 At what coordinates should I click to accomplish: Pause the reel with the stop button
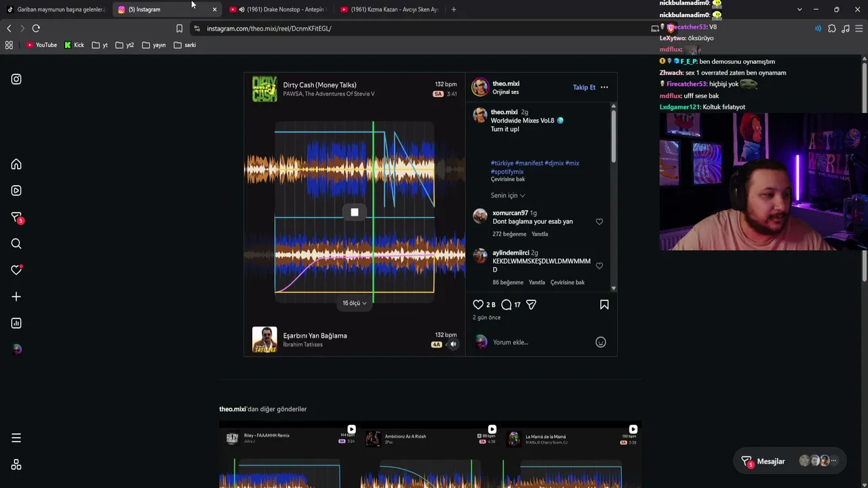point(355,213)
